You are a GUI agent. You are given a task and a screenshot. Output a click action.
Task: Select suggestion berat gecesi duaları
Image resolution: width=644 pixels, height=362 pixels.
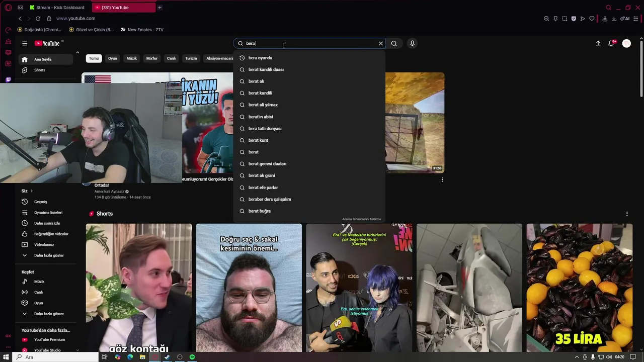pyautogui.click(x=309, y=163)
